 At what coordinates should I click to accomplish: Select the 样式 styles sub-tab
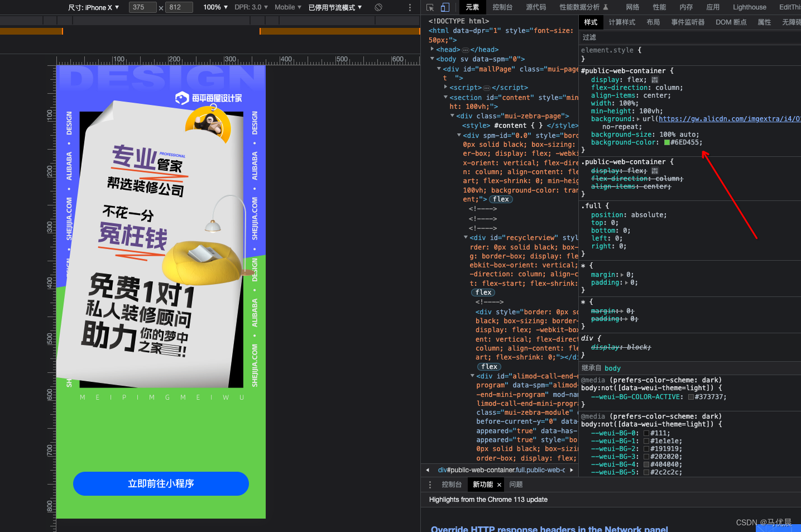click(591, 22)
